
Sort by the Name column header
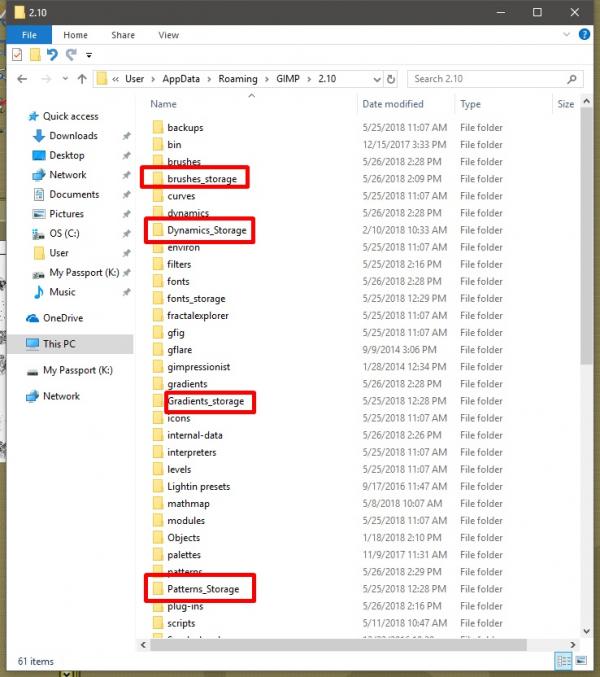pos(164,104)
